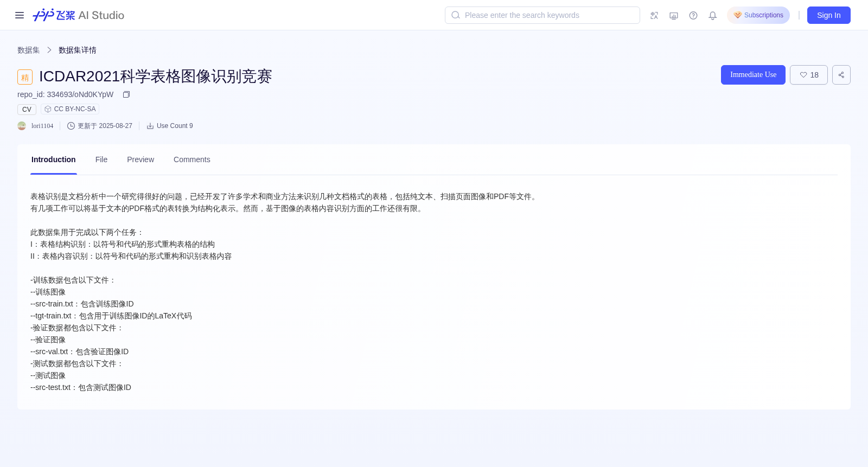
Task: Switch to the Comments tab
Action: 192,159
